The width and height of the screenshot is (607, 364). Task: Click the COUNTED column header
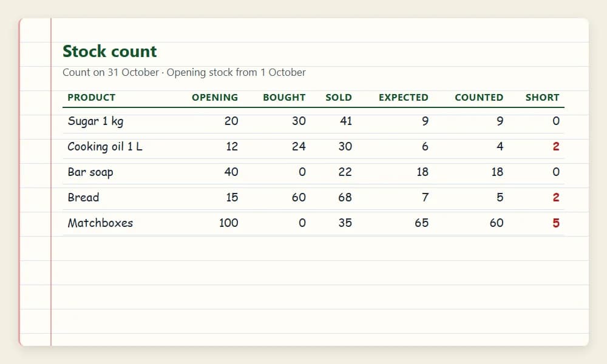pyautogui.click(x=479, y=98)
